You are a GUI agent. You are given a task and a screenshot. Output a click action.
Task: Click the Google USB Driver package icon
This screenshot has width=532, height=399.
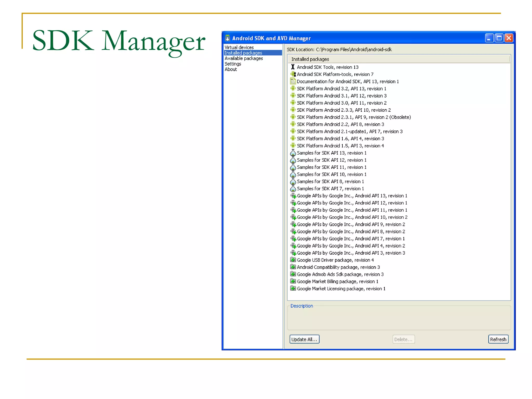pos(293,260)
